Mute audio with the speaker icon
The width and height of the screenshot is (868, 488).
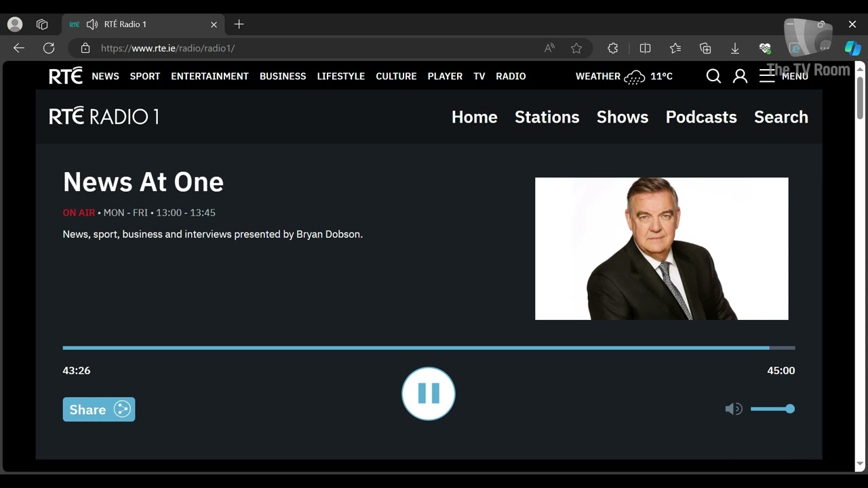(x=734, y=409)
